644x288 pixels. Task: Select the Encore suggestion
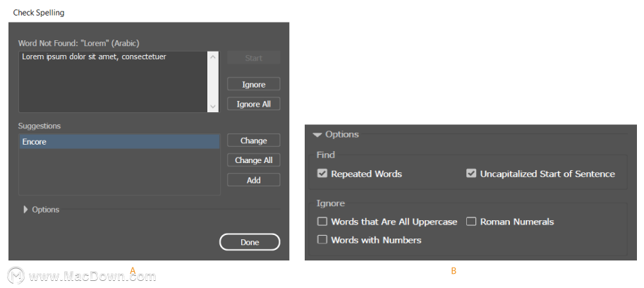point(119,142)
